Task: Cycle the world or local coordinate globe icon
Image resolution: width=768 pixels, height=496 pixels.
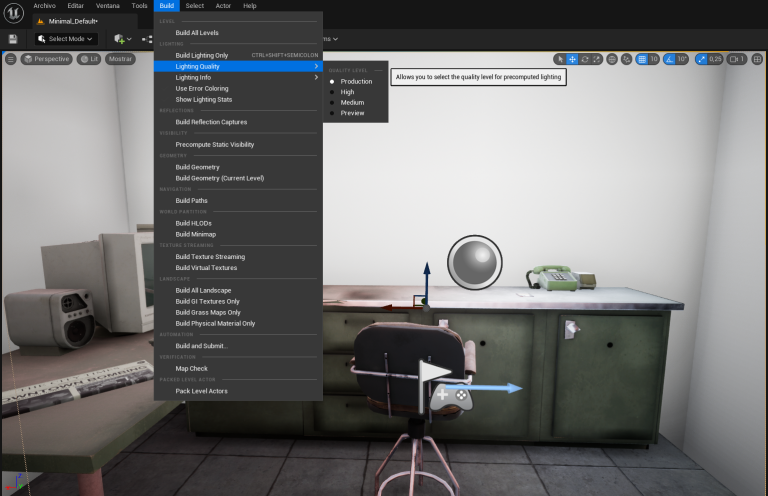Action: pyautogui.click(x=612, y=59)
